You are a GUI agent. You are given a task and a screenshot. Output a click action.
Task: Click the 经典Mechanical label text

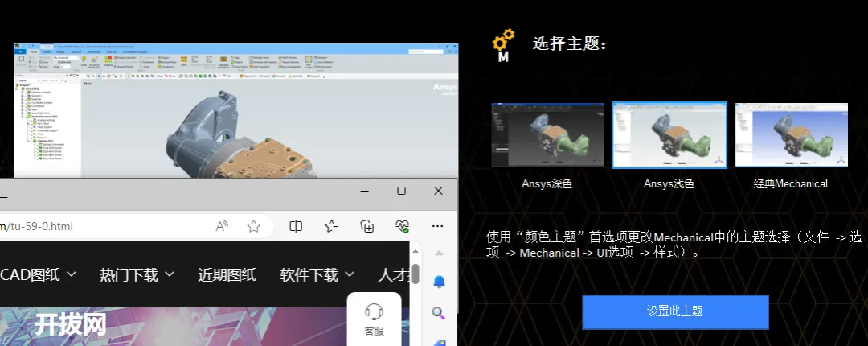[791, 184]
